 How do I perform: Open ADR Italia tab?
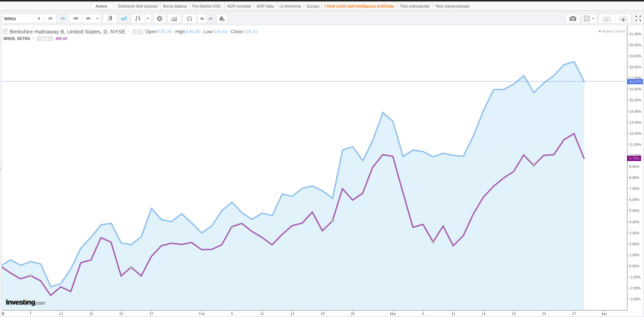[265, 6]
